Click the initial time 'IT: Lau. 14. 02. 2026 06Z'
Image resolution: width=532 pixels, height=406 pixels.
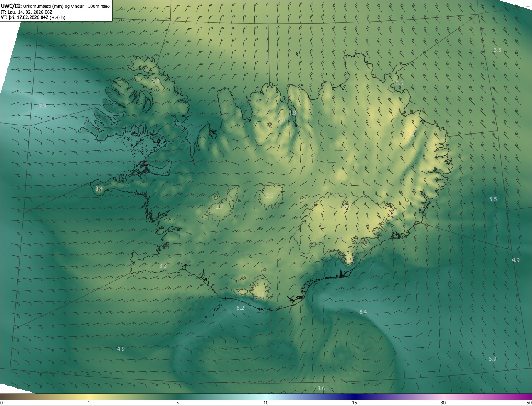(x=27, y=12)
